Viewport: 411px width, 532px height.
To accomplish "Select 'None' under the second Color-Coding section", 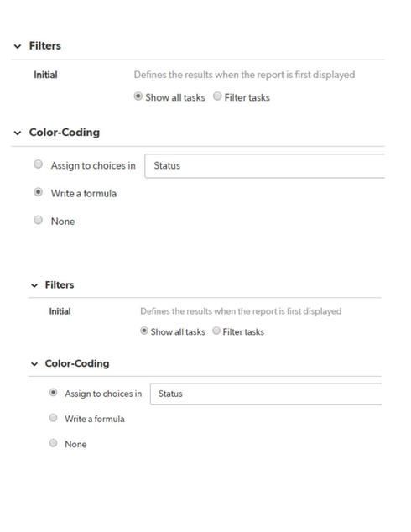I will point(53,443).
